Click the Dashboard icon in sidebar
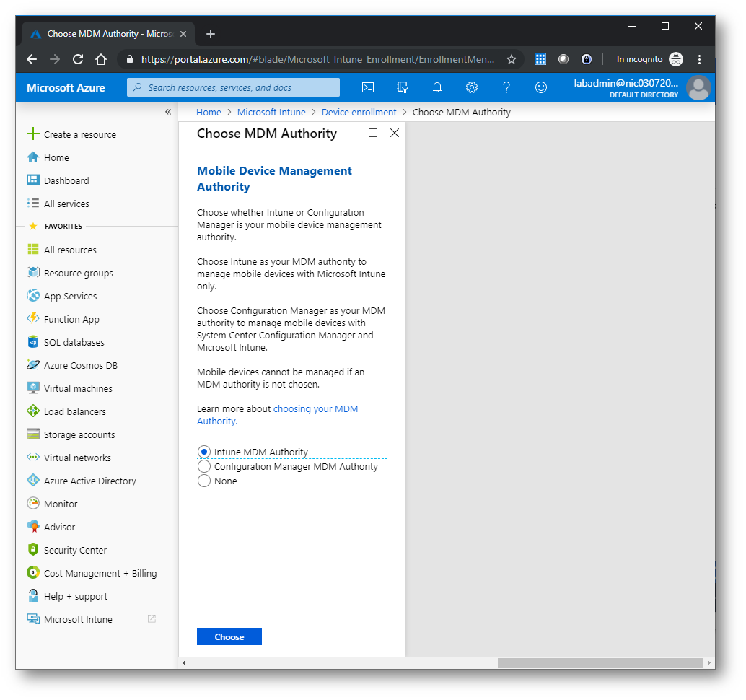Viewport: 746px width, 700px height. [x=33, y=180]
